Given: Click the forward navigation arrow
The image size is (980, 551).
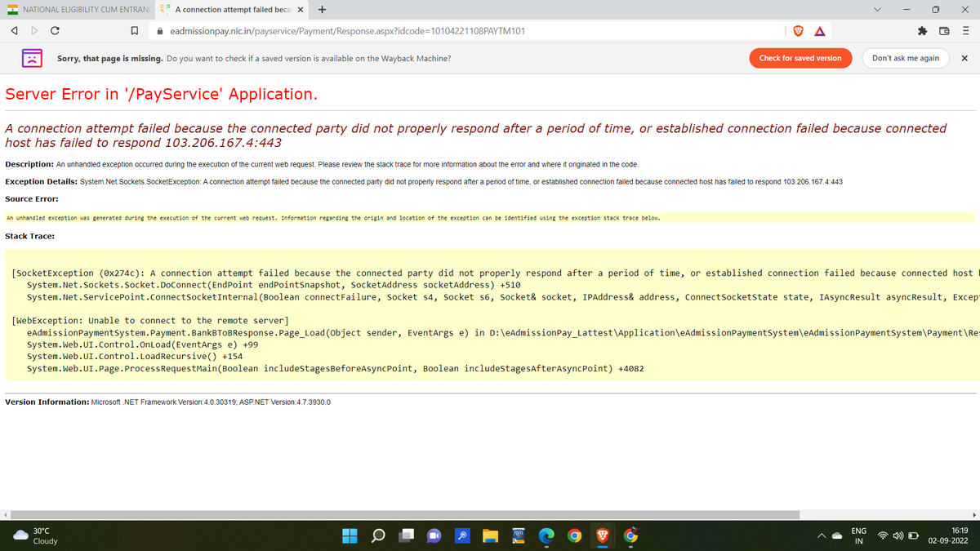Looking at the screenshot, I should pos(33,30).
